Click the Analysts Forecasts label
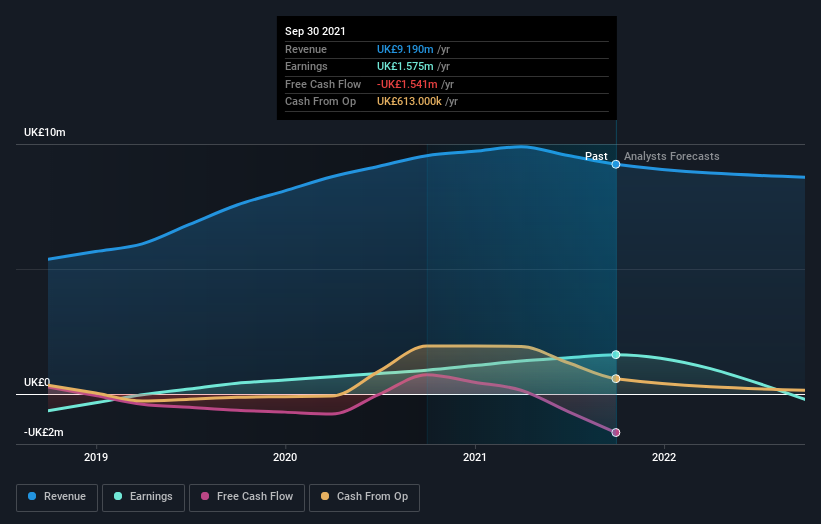 tap(671, 157)
